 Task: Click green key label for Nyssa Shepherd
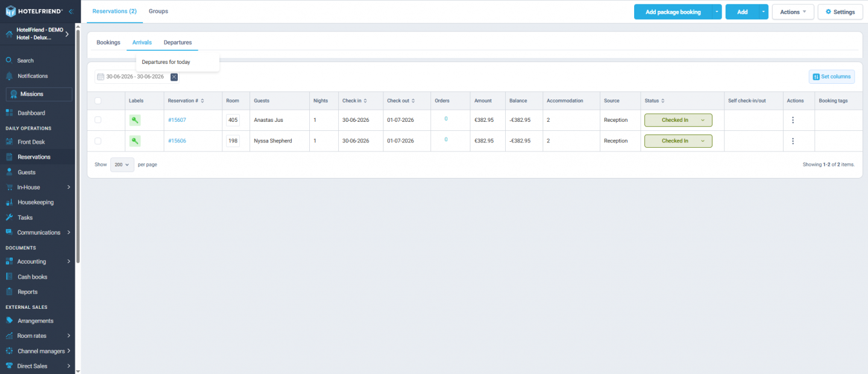(x=135, y=141)
